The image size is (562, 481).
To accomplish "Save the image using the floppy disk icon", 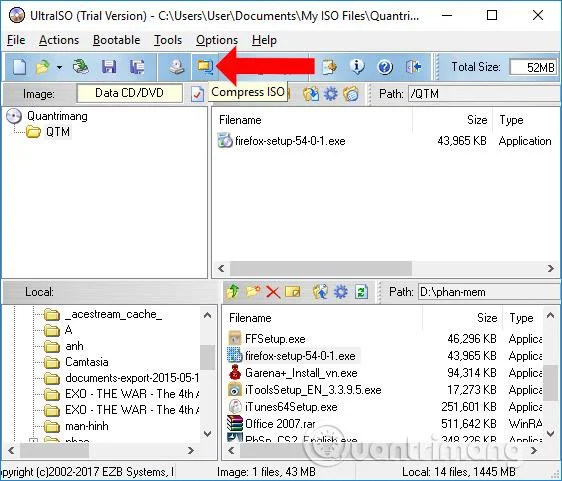I will (x=109, y=67).
